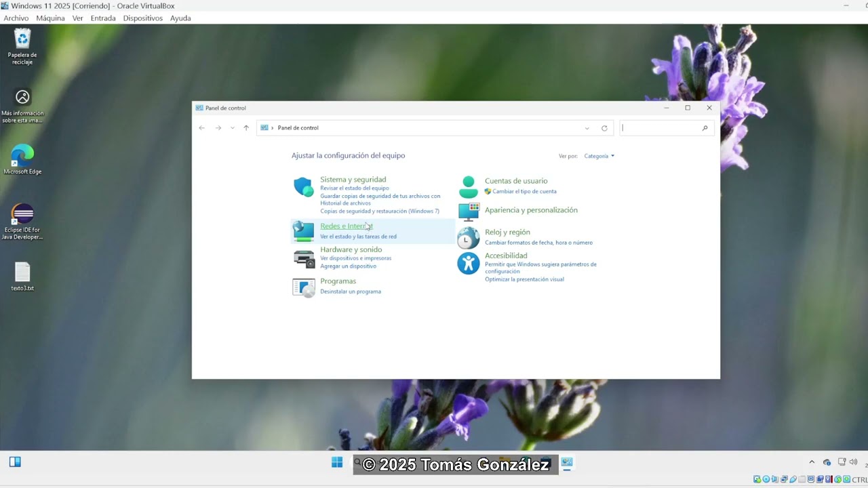Click the Redes e Internet globe icon
Screen dimensions: 868x488
(303, 231)
